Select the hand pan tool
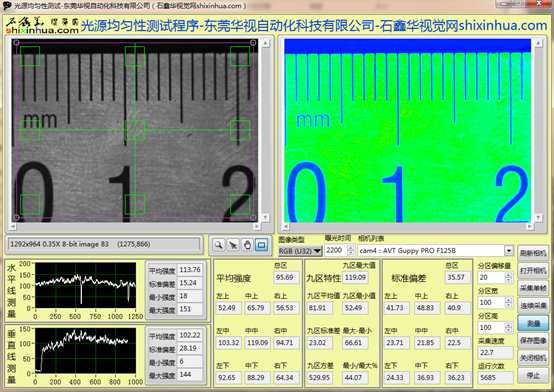This screenshot has height=392, width=554. point(247,245)
